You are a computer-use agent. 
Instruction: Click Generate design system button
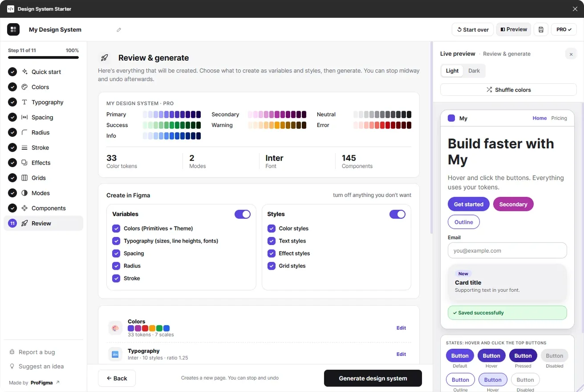[x=373, y=378]
